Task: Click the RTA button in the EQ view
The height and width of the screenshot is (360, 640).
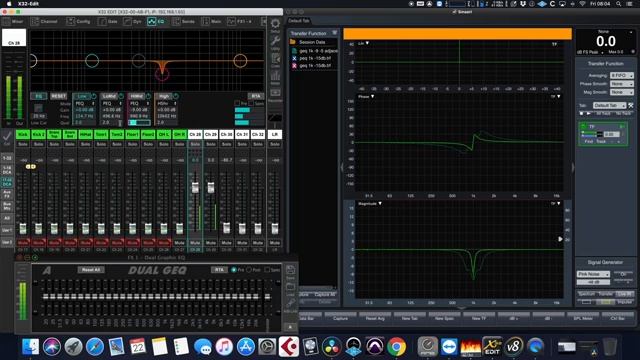Action: tap(256, 96)
